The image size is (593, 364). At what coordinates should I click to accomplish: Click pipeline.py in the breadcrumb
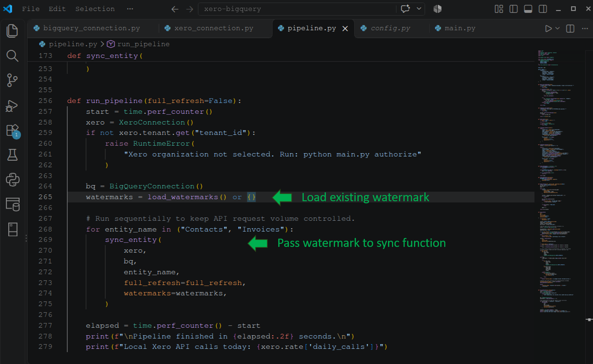73,44
